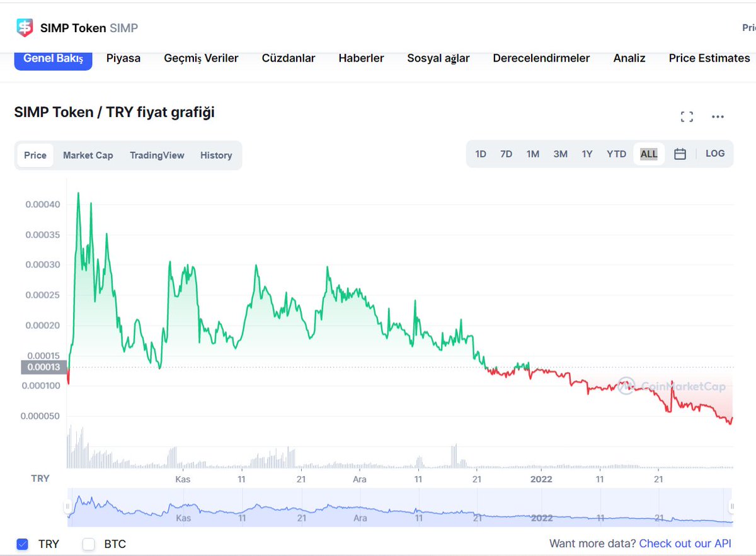This screenshot has width=756, height=556.
Task: Open fullscreen chart view icon
Action: pos(687,116)
